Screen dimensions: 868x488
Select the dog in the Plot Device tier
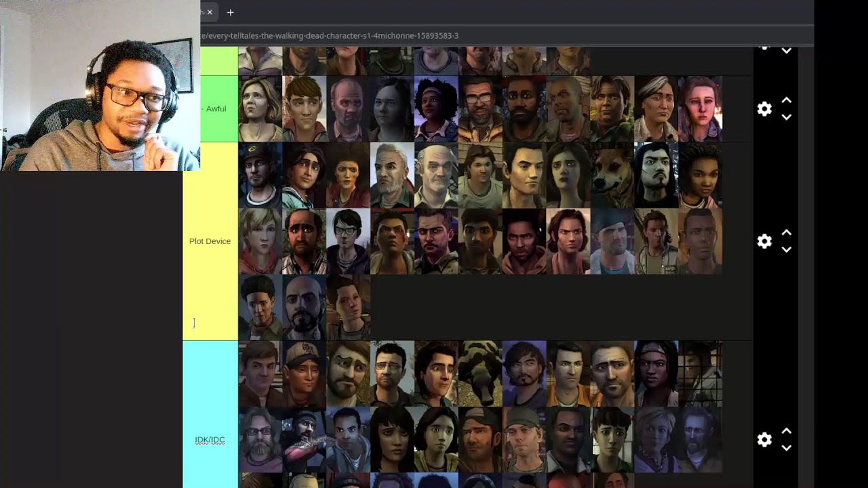612,176
